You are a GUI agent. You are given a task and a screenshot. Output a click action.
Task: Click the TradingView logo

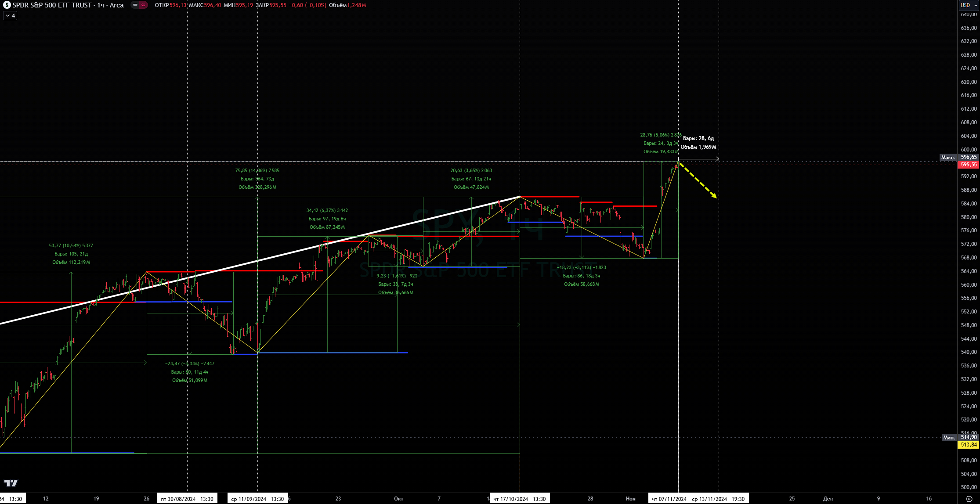click(x=11, y=483)
